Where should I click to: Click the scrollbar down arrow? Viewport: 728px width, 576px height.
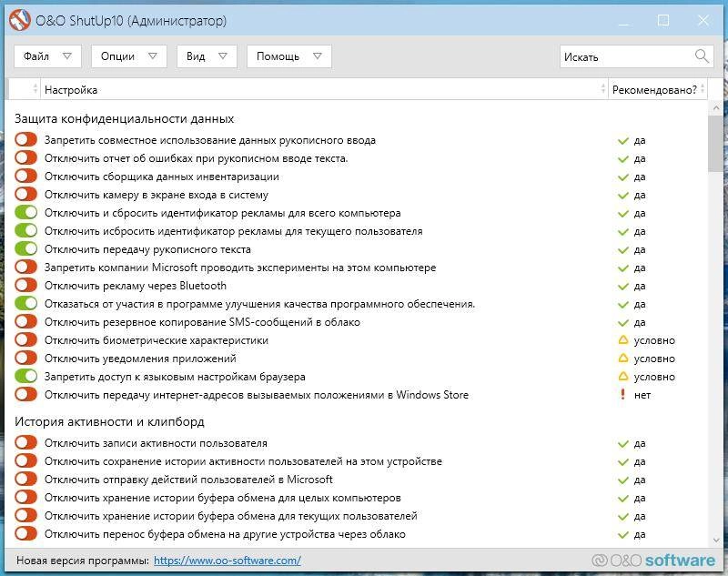[x=715, y=540]
